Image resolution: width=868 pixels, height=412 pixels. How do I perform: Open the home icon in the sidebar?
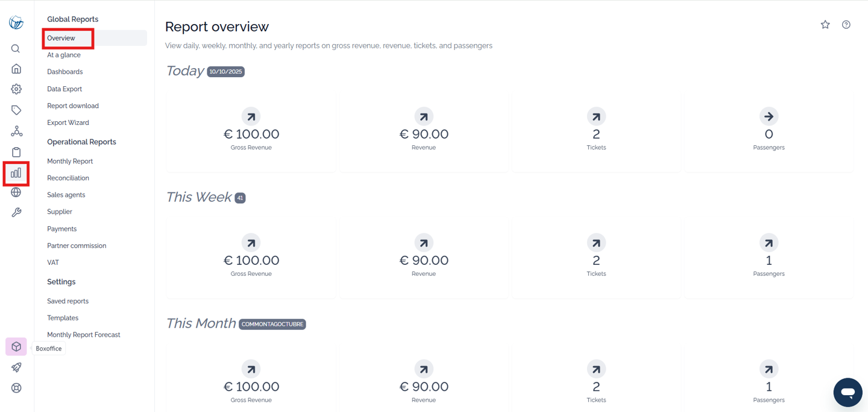pyautogui.click(x=16, y=69)
